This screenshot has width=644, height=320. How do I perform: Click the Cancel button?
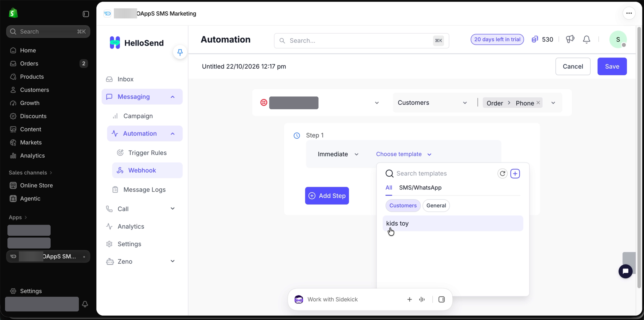pos(573,66)
